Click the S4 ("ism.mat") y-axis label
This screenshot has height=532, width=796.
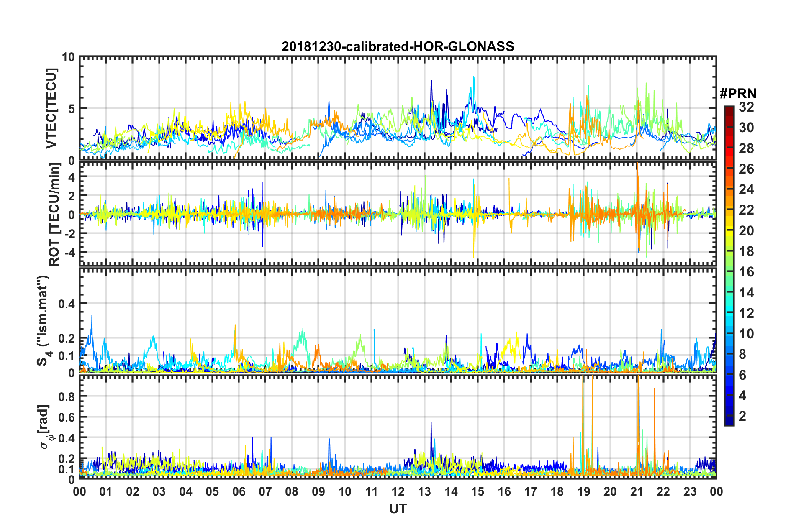pos(44,320)
